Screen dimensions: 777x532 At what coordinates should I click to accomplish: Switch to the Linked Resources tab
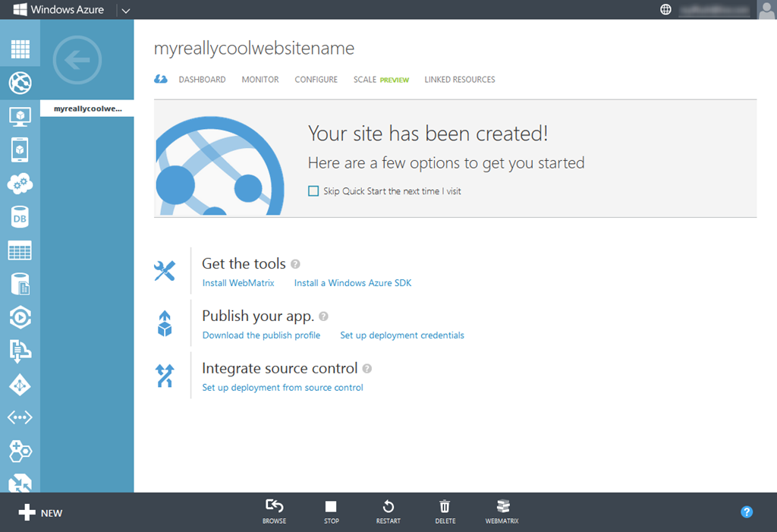460,80
